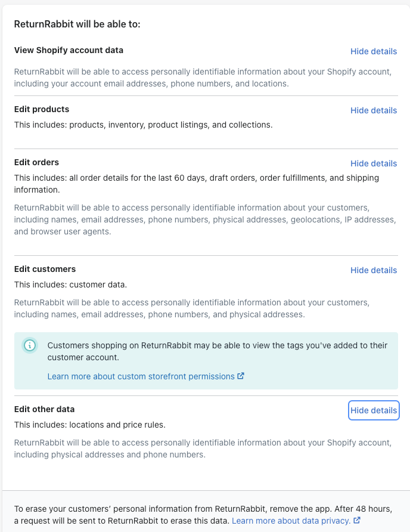Click external-link icon beside storefront permissions link
The width and height of the screenshot is (410, 532).
[241, 376]
